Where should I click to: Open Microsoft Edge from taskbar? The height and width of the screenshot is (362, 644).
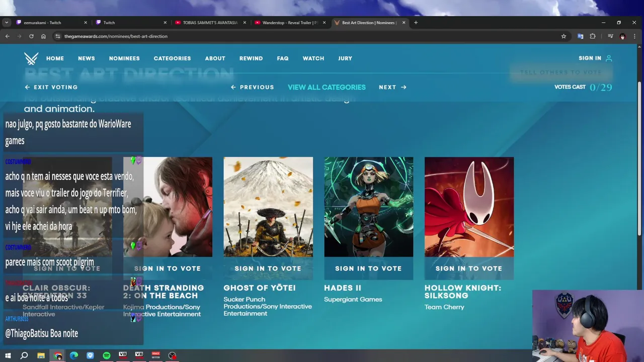[74, 355]
